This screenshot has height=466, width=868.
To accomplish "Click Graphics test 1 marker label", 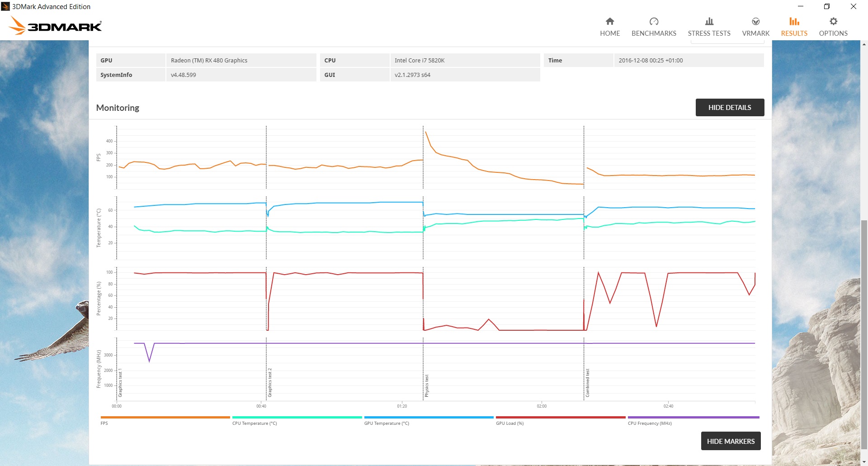I will 120,383.
